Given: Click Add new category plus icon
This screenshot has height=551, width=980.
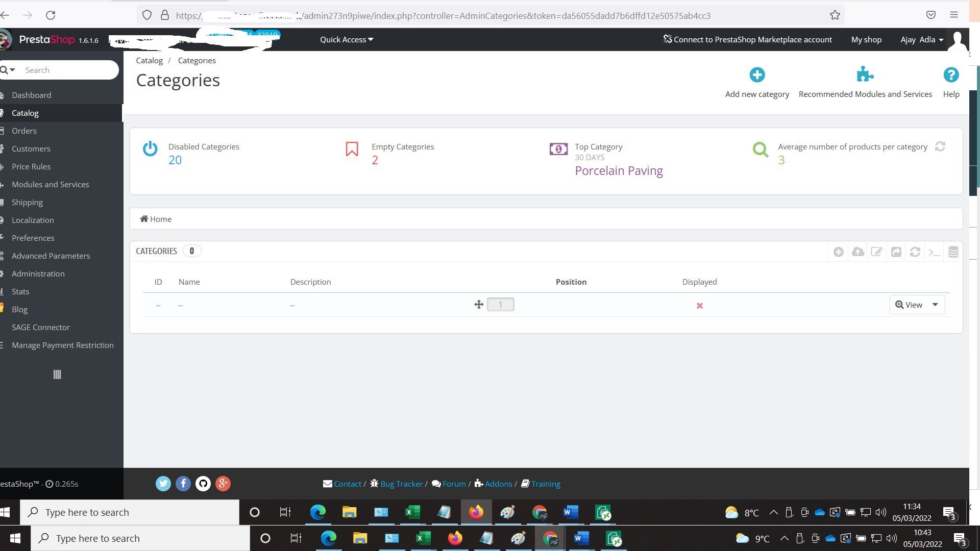Looking at the screenshot, I should pyautogui.click(x=757, y=75).
